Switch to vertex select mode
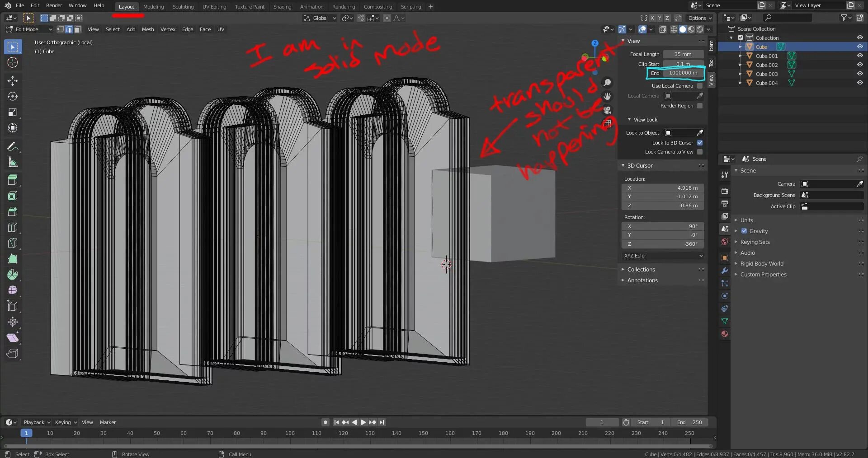Screen dimensions: 868x458 pyautogui.click(x=61, y=29)
